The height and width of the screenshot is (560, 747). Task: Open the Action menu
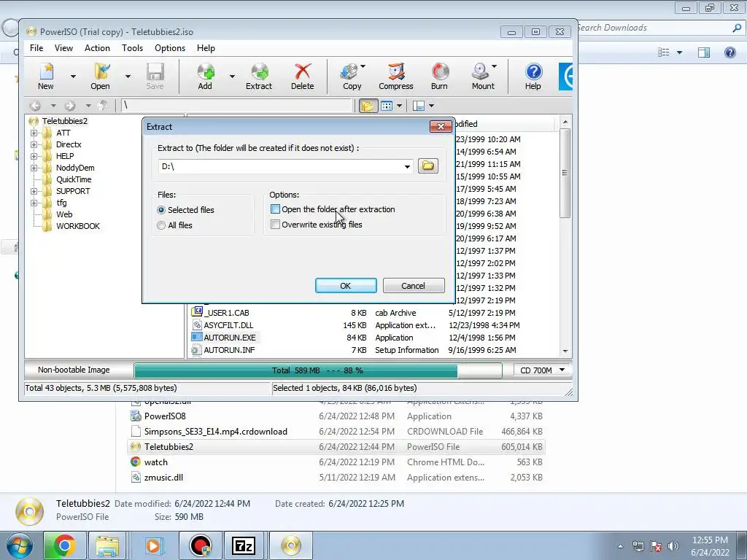(x=97, y=48)
